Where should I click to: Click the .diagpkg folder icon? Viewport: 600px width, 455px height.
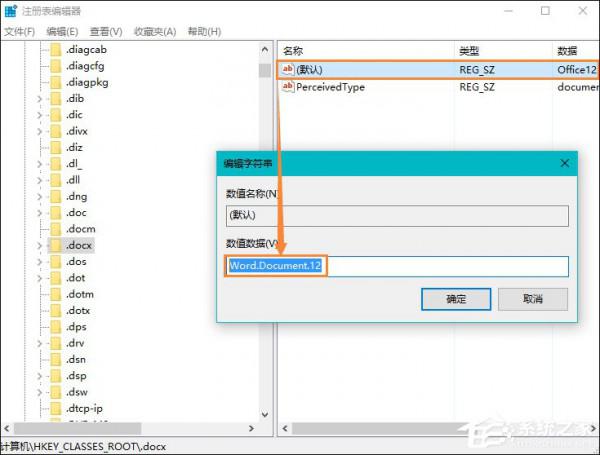coord(56,82)
